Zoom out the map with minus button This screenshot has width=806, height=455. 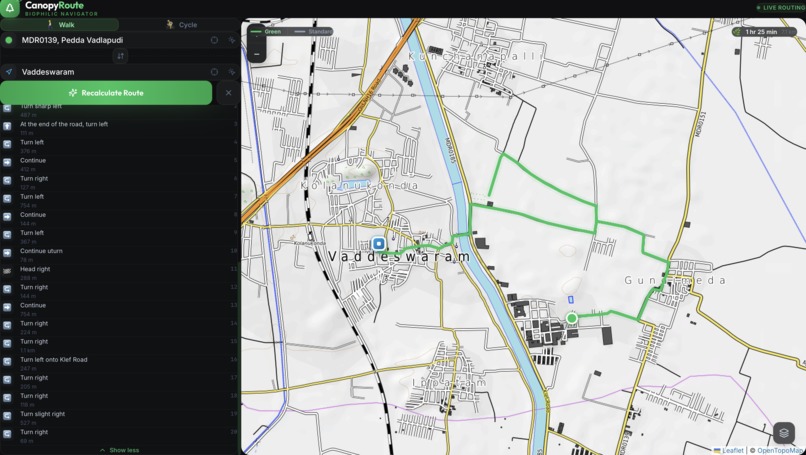257,53
